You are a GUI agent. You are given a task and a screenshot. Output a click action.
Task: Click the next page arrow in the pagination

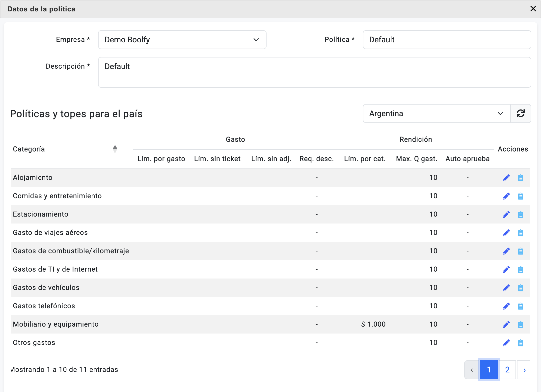pos(524,369)
